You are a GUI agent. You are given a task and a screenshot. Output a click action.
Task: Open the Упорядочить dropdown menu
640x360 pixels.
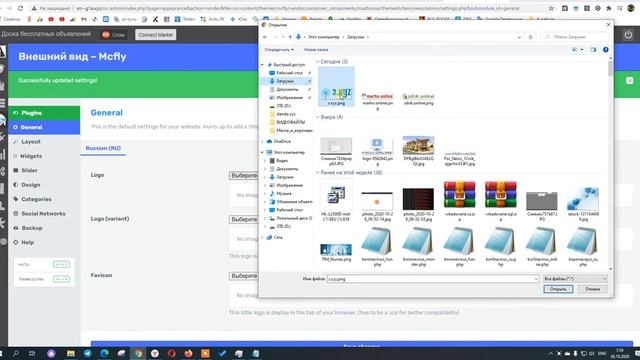(279, 50)
